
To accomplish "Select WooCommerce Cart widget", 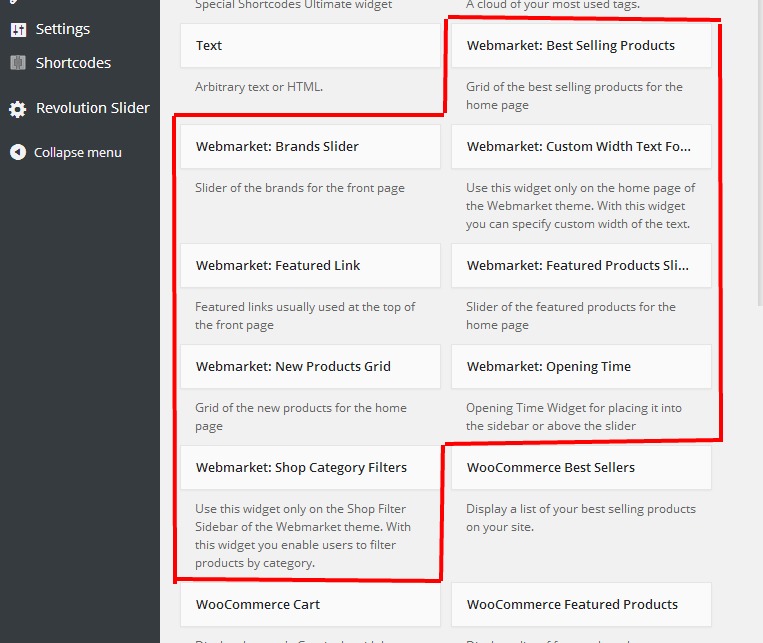I will pyautogui.click(x=310, y=605).
